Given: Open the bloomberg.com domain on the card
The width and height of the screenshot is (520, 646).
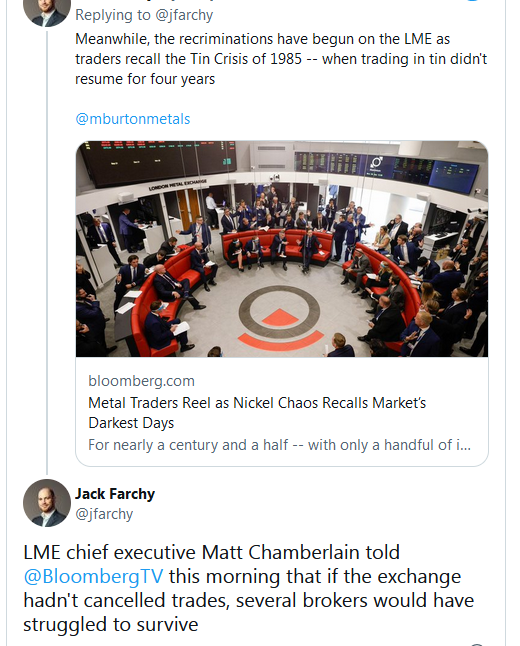Looking at the screenshot, I should [141, 381].
